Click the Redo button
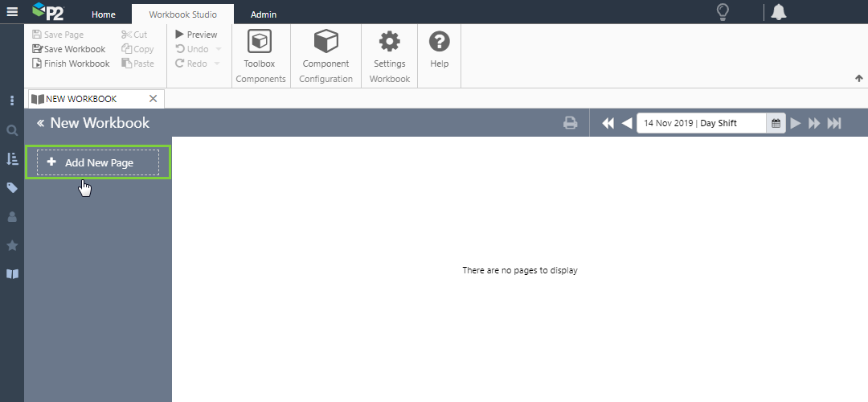Image resolution: width=868 pixels, height=402 pixels. 191,64
